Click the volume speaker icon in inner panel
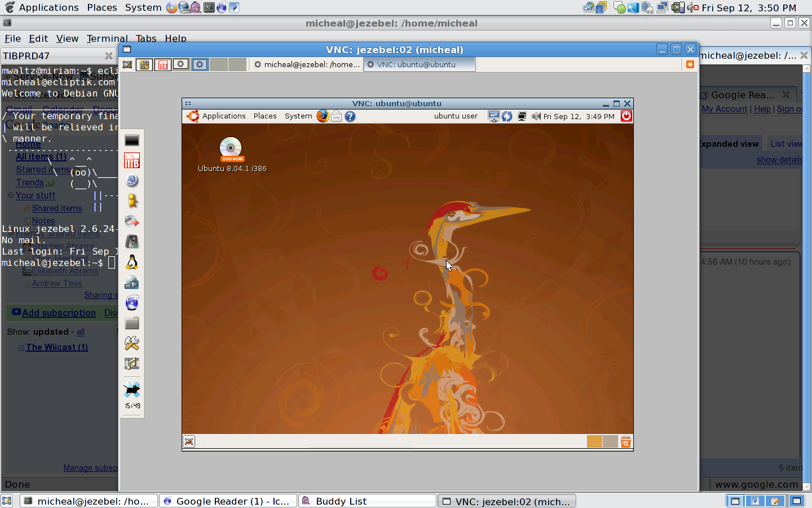 point(536,116)
